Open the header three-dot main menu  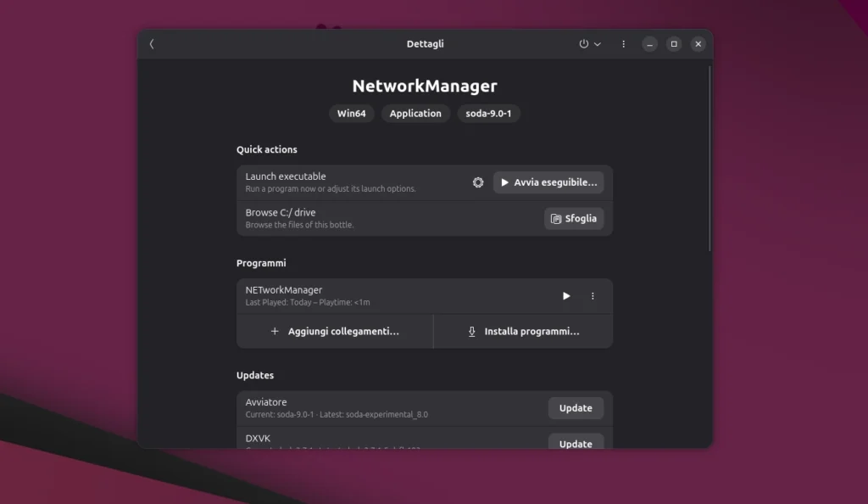click(x=624, y=44)
